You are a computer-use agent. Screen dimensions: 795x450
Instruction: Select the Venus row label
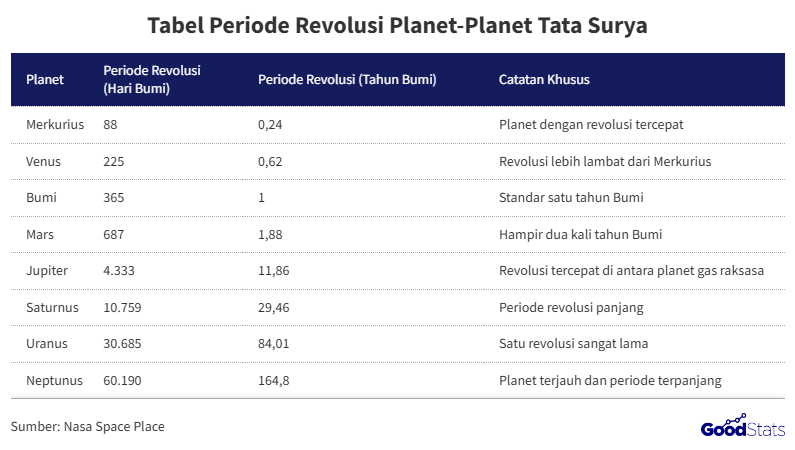45,161
